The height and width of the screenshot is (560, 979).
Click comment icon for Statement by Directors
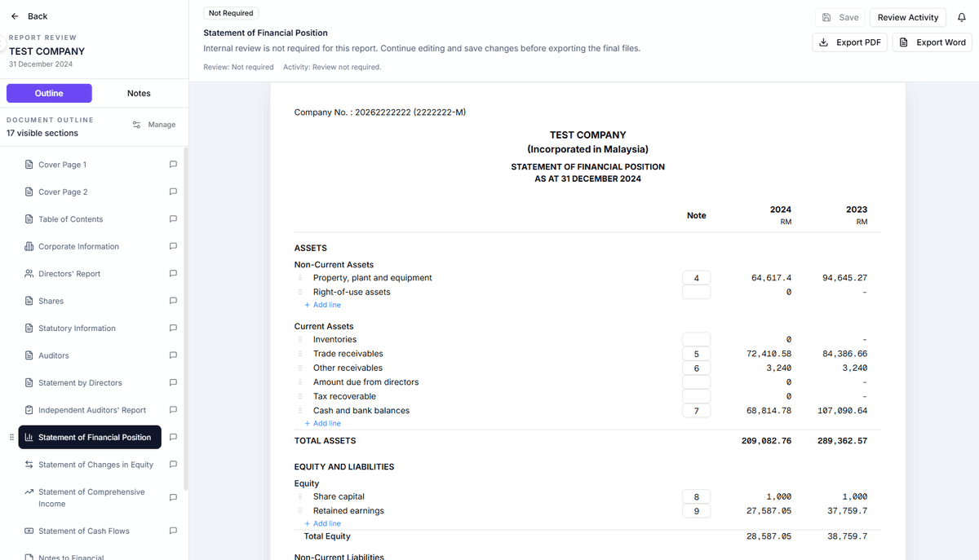pyautogui.click(x=173, y=383)
